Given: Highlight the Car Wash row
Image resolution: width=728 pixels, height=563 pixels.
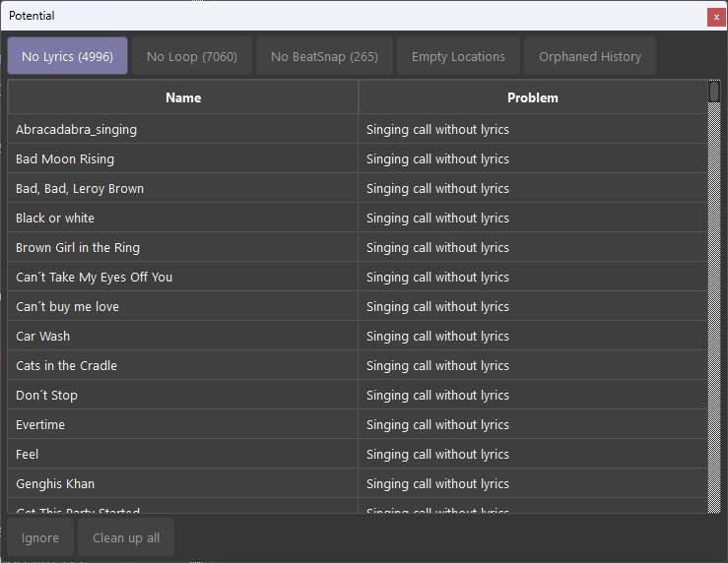Looking at the screenshot, I should 42,336.
